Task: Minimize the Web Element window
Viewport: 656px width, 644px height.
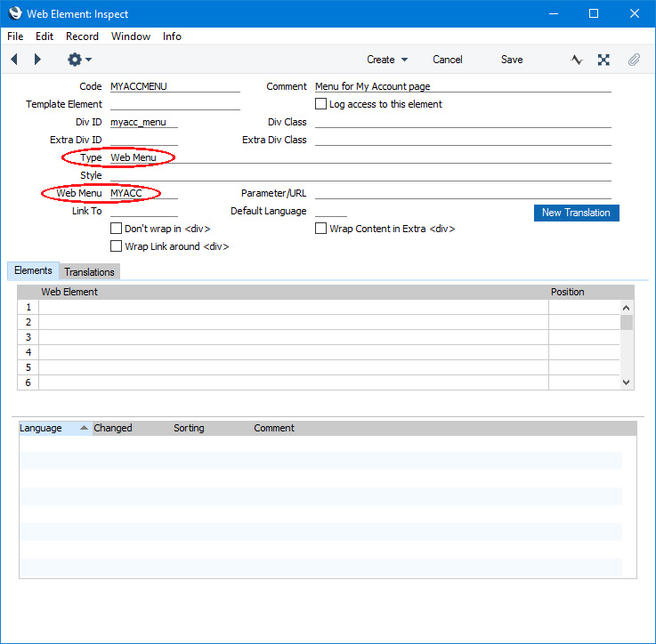Action: tap(554, 14)
